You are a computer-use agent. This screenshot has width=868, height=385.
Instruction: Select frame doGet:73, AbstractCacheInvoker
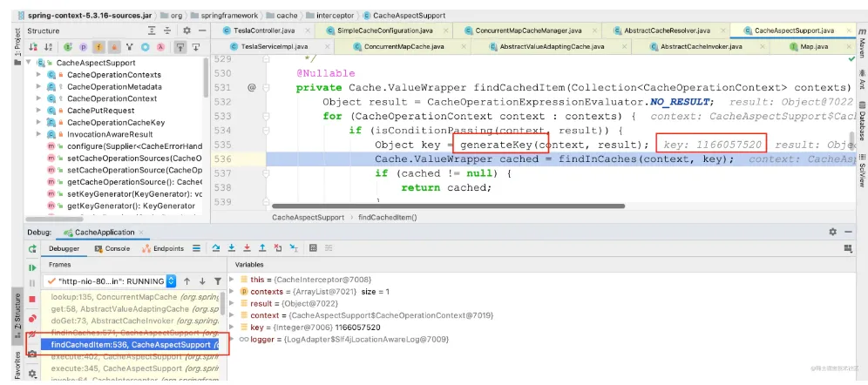point(131,321)
